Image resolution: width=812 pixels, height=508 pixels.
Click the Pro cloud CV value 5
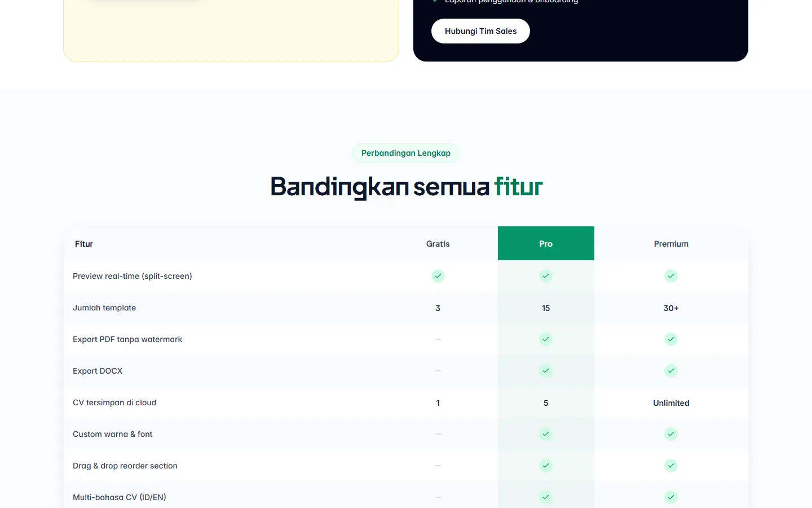coord(546,403)
